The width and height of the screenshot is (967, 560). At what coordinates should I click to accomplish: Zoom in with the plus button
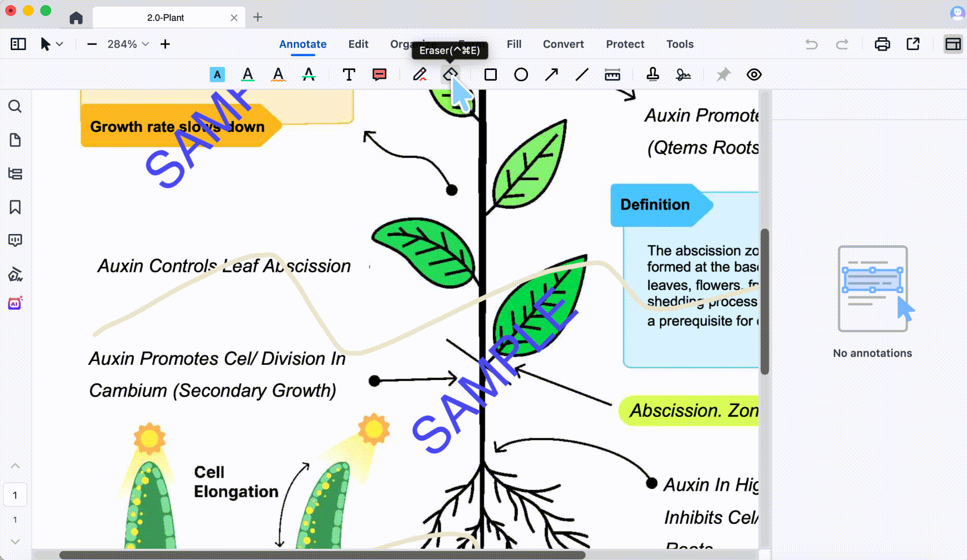coord(165,44)
